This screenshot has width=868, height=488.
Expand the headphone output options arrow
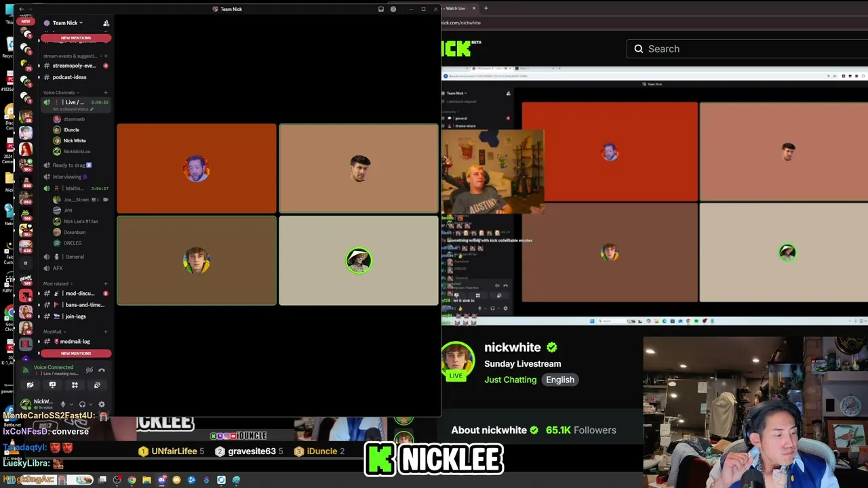tap(91, 405)
